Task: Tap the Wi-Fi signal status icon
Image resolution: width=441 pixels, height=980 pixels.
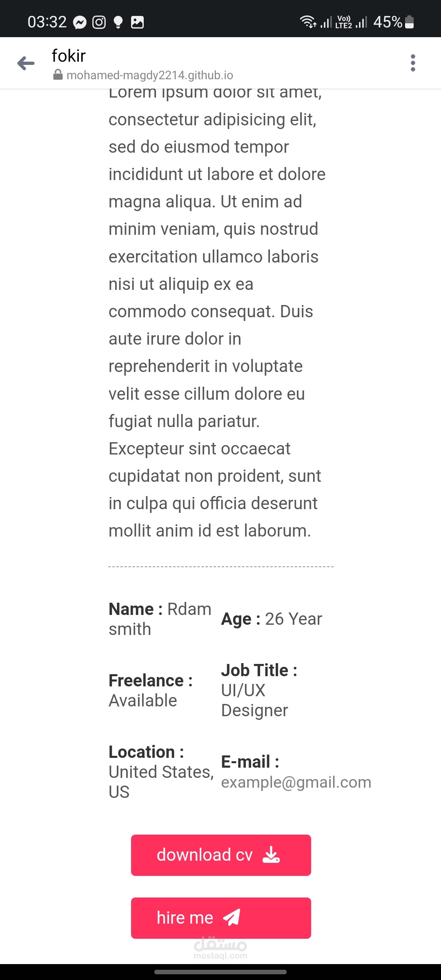Action: tap(308, 21)
